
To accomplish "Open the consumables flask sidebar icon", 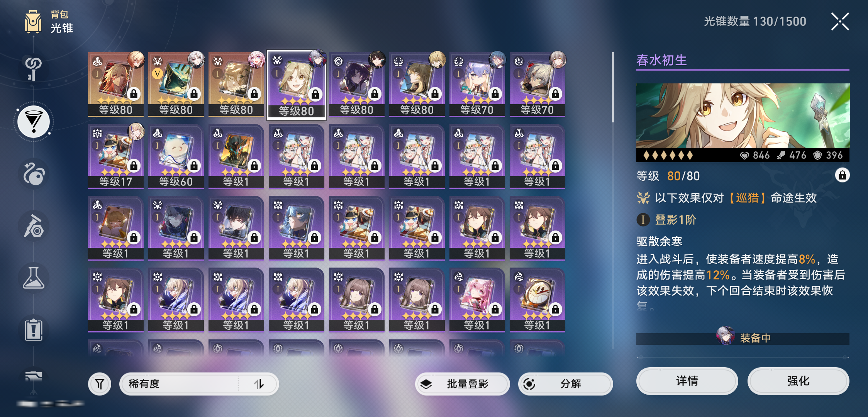I will (x=34, y=278).
